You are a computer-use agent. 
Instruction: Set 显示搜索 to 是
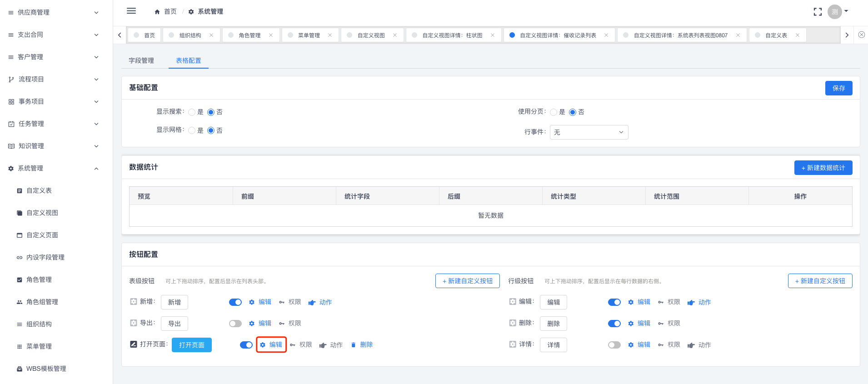click(x=192, y=112)
